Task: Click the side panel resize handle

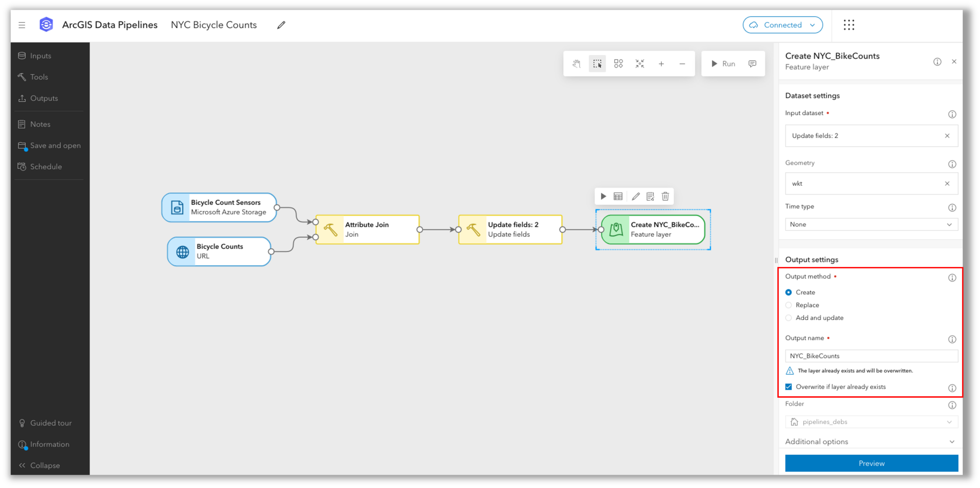Action: coord(776,260)
